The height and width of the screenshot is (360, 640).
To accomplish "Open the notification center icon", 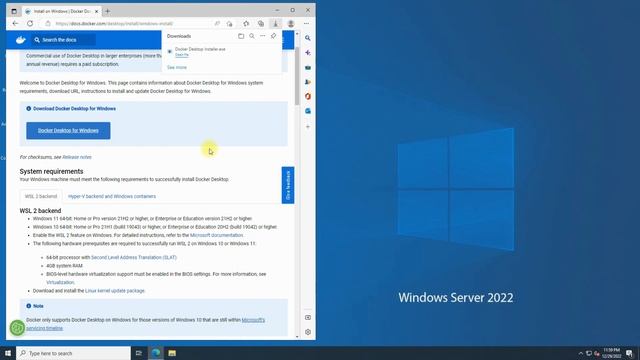I will click(629, 353).
